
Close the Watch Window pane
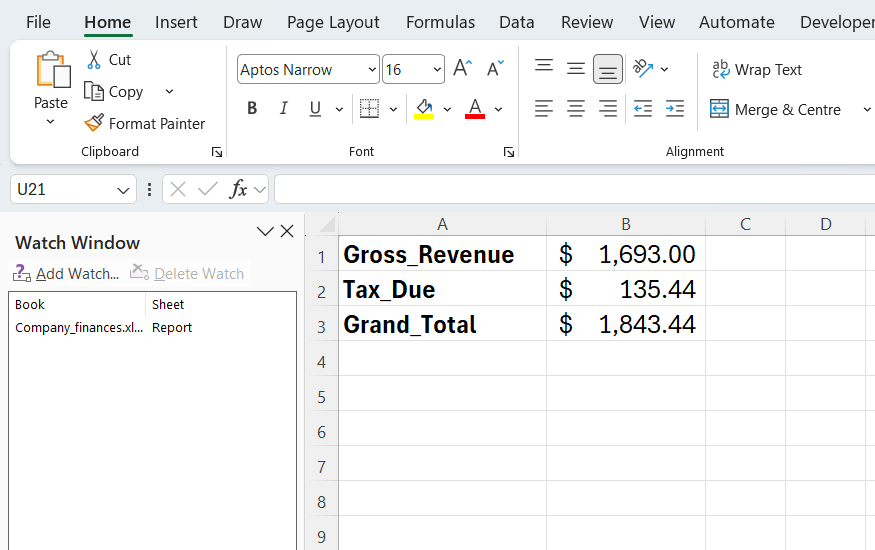[287, 231]
